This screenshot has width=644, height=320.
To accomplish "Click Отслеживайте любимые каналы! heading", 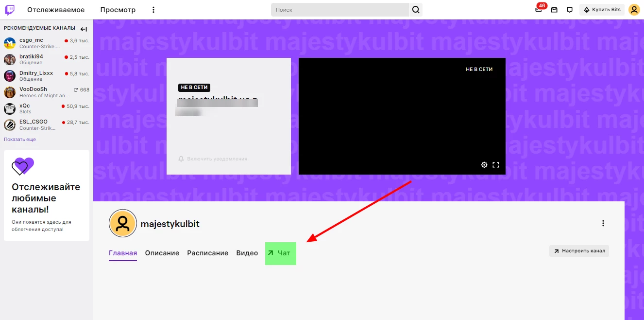I will tap(46, 198).
